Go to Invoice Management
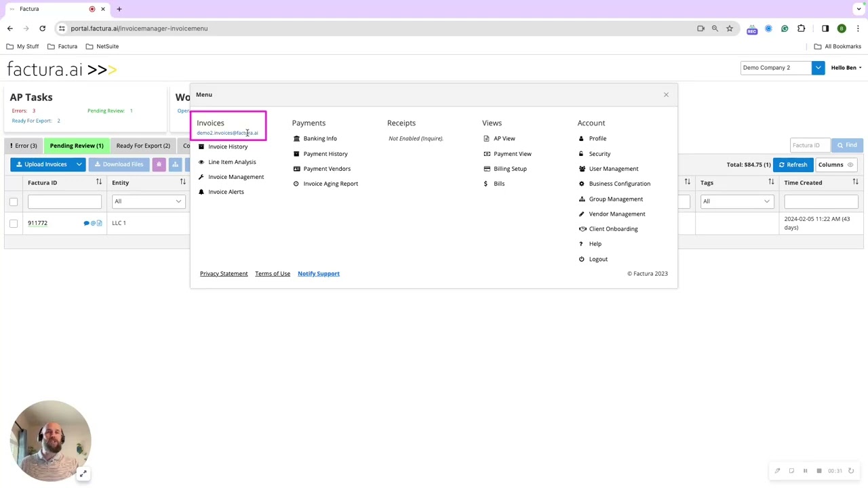868x488 pixels. (236, 177)
